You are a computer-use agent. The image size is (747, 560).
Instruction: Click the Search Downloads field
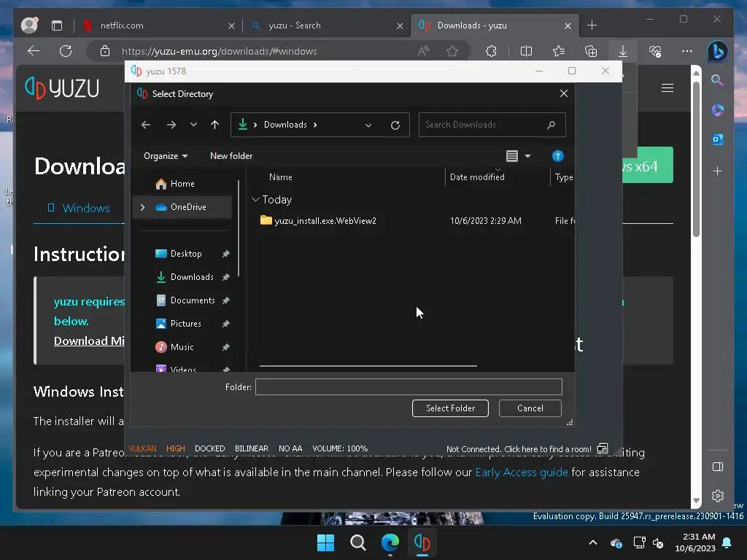(492, 125)
